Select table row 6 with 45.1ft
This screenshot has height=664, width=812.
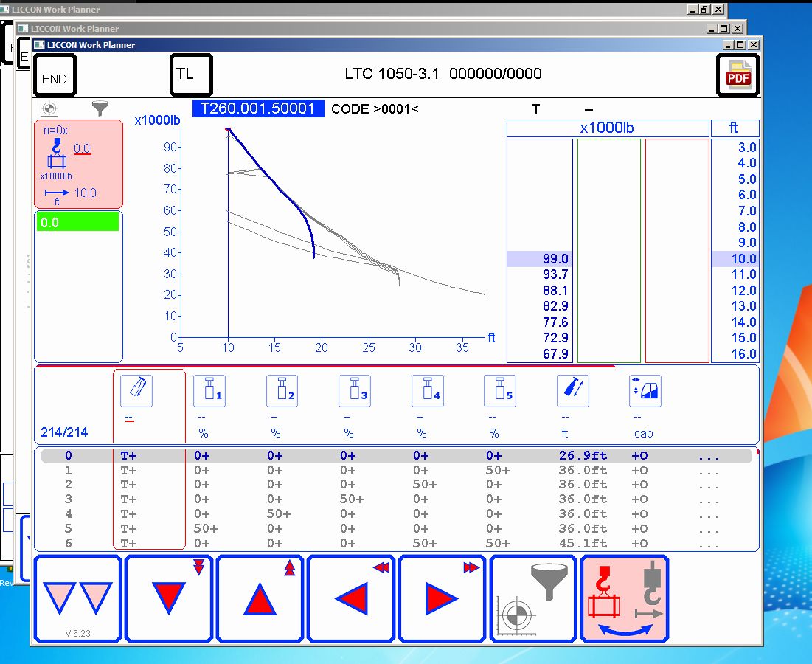point(398,544)
